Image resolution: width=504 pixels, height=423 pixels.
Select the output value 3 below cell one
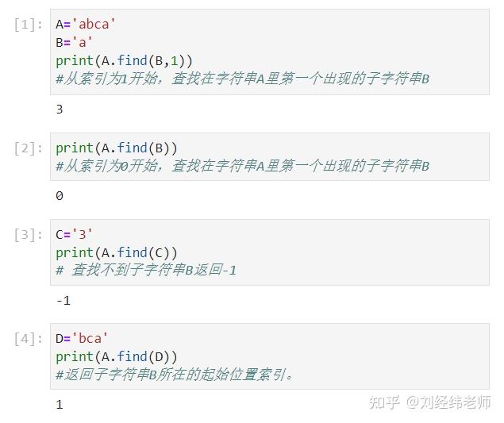click(x=60, y=110)
